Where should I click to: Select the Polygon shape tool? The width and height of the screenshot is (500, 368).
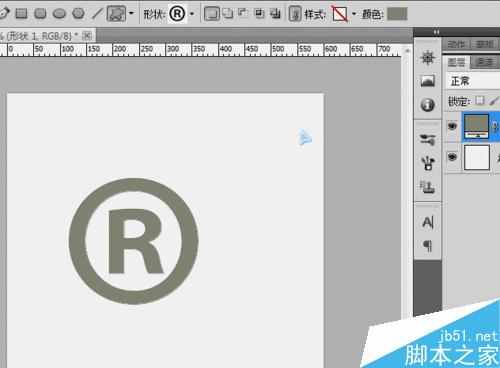point(78,14)
